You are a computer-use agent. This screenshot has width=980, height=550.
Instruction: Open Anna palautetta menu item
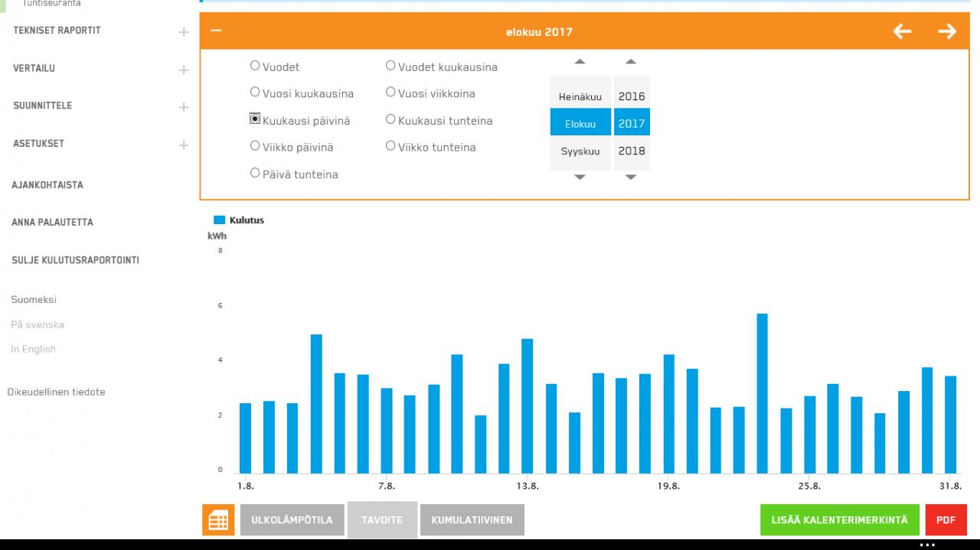click(52, 223)
